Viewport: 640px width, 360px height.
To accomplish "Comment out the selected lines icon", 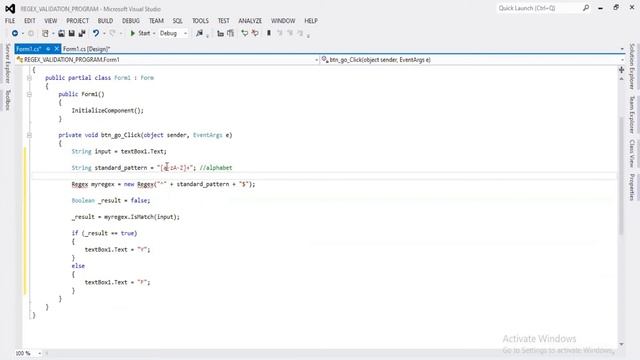I will 244,33.
